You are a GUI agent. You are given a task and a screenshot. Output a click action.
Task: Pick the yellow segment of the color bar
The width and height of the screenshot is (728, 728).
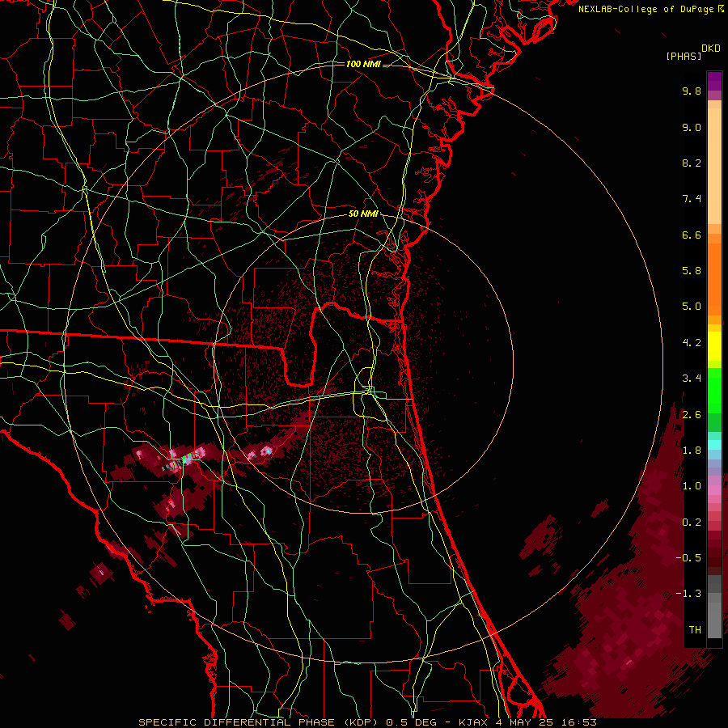pos(714,346)
